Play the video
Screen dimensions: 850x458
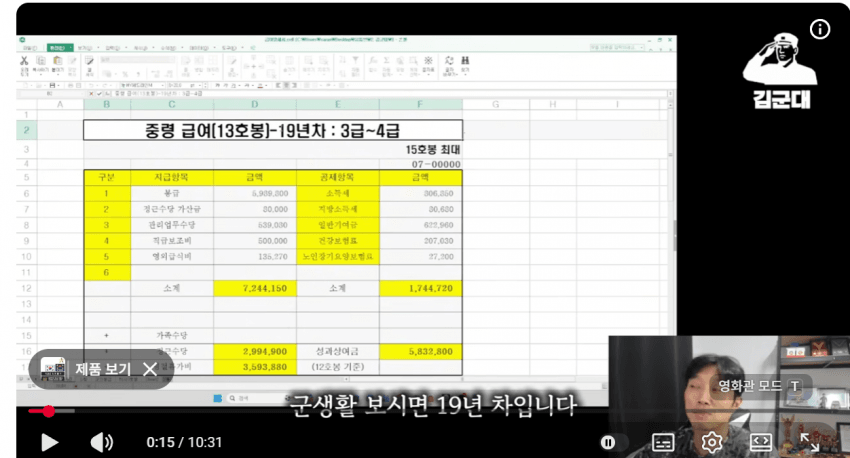point(49,442)
